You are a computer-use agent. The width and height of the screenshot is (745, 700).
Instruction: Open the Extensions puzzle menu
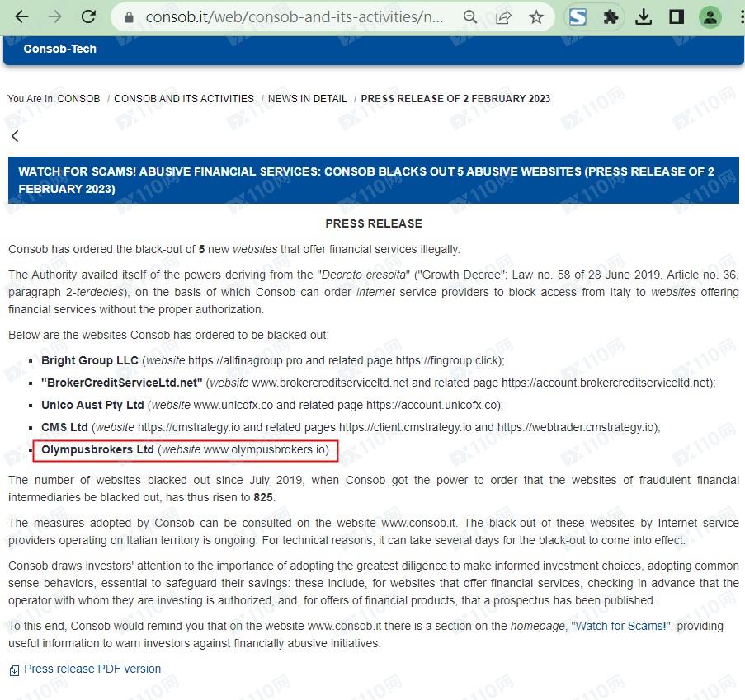point(611,17)
